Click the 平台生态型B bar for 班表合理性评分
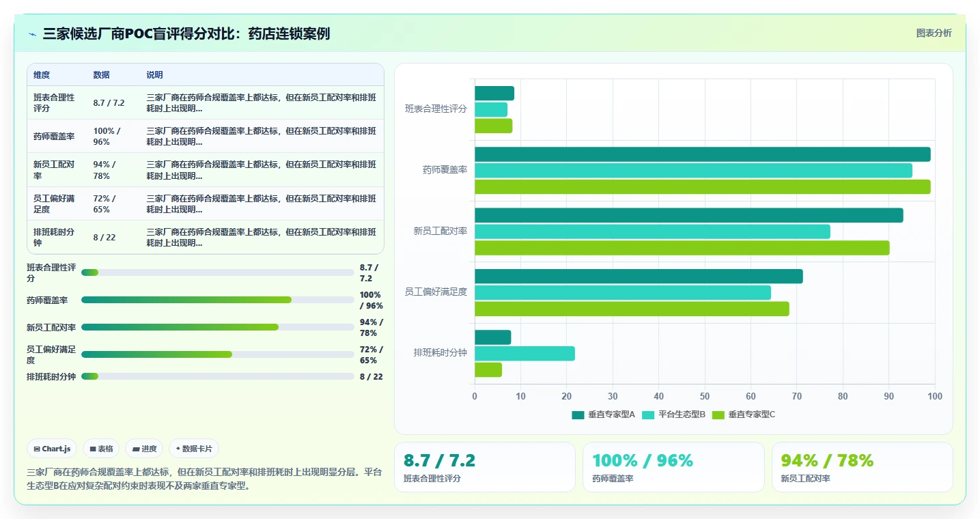Viewport: 980px width, 519px height. tap(491, 109)
